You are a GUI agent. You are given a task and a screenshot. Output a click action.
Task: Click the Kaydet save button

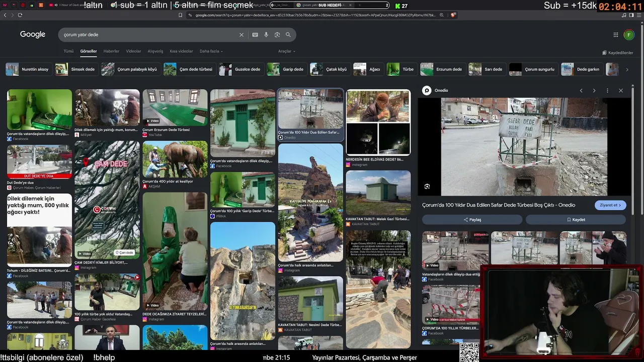[576, 220]
